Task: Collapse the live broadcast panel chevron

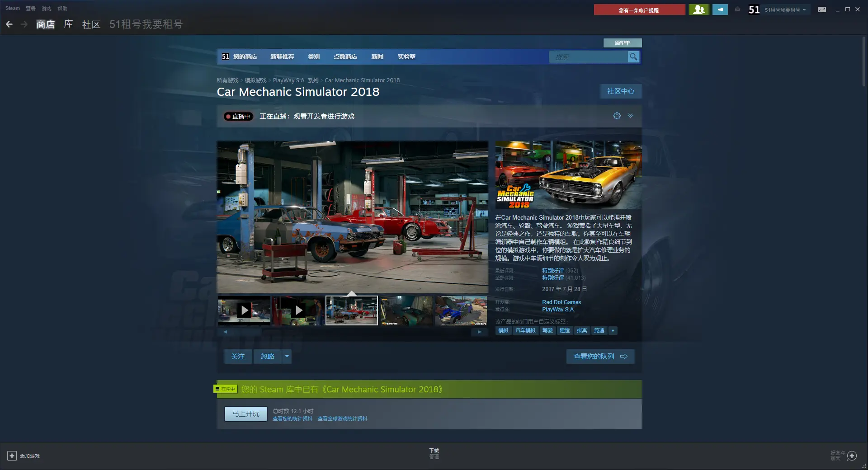Action: tap(630, 116)
